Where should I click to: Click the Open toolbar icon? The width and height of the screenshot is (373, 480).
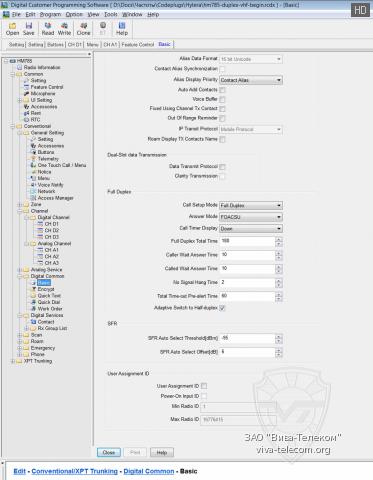click(12, 29)
